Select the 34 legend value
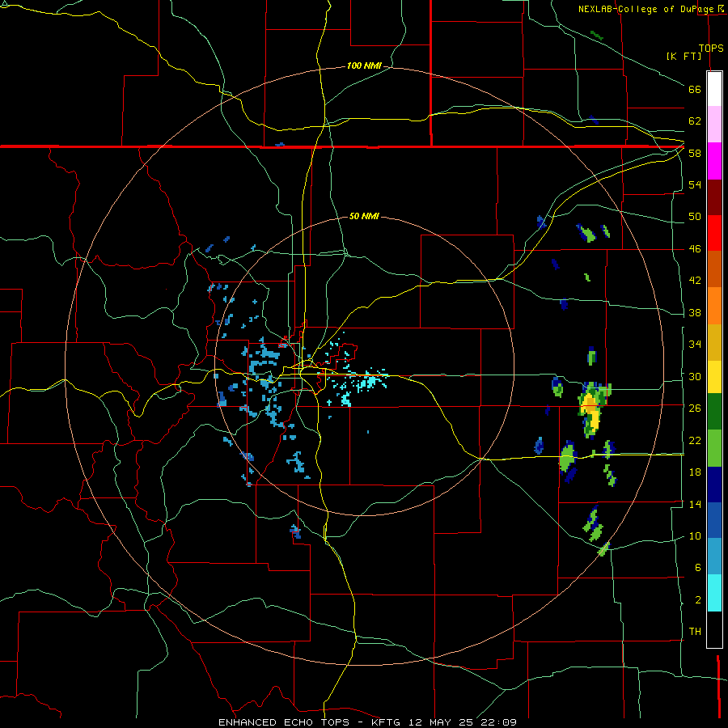 coord(695,345)
